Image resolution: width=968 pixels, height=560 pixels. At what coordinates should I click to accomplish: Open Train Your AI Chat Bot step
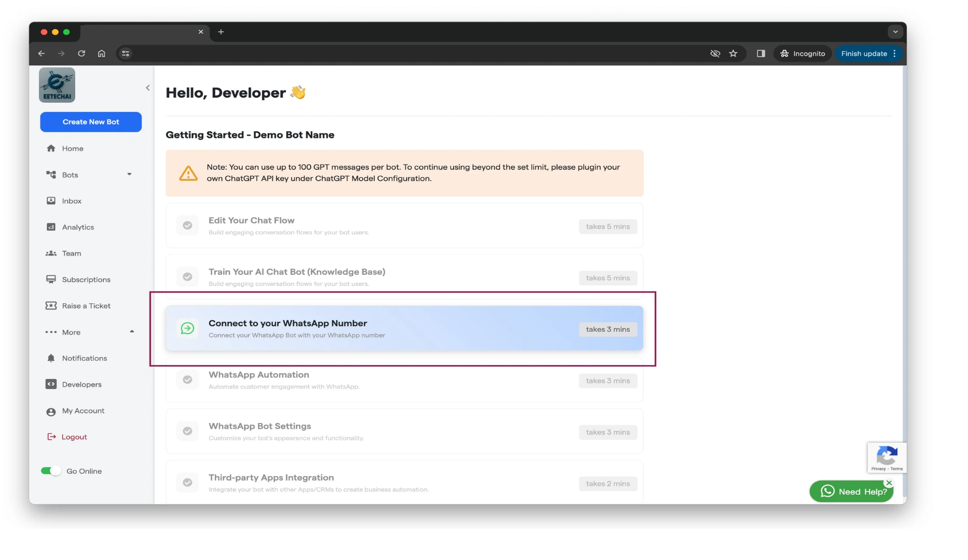(x=405, y=277)
